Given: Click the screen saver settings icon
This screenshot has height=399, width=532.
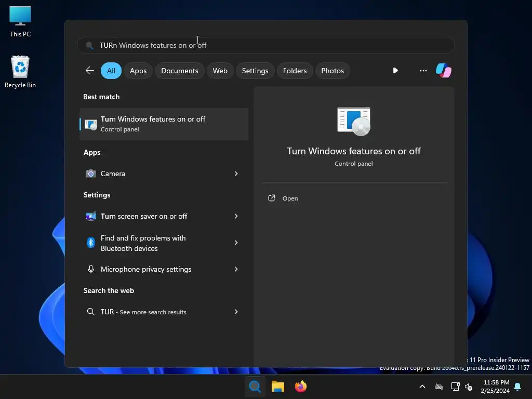Looking at the screenshot, I should (x=90, y=216).
